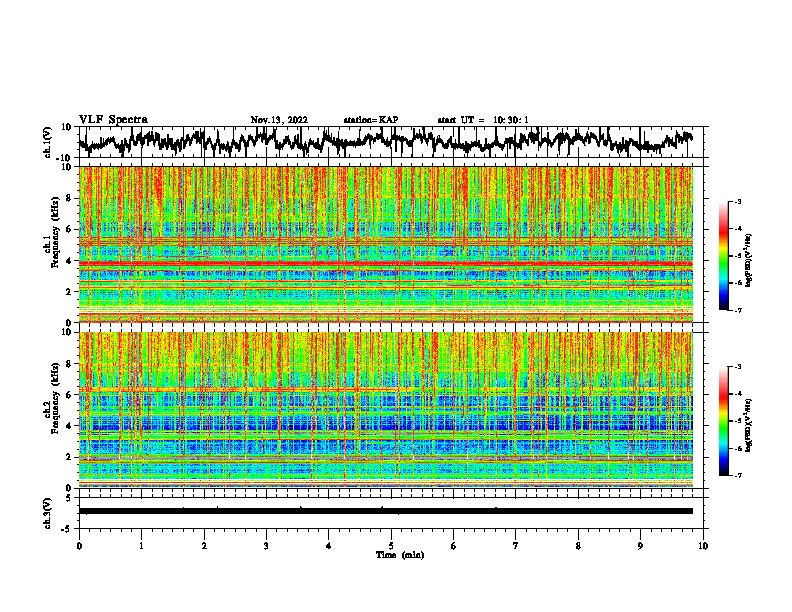Viewport: 792px width, 612px height.
Task: Click time axis tick 6
Action: pos(454,546)
